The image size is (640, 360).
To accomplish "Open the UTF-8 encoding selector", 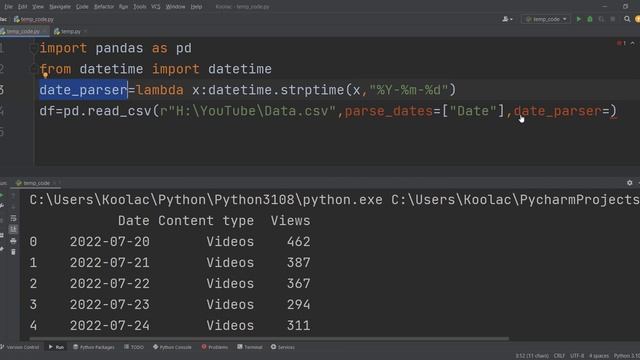I will click(577, 356).
